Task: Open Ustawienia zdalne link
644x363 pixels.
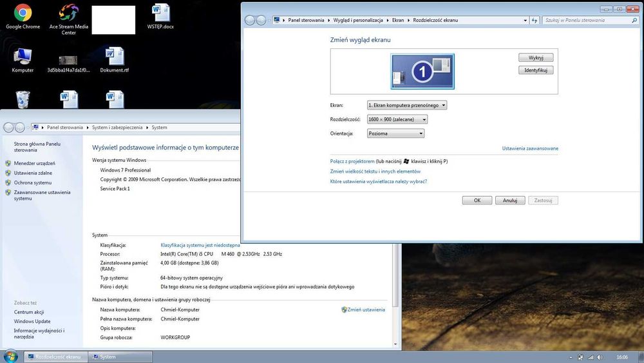Action: click(33, 173)
